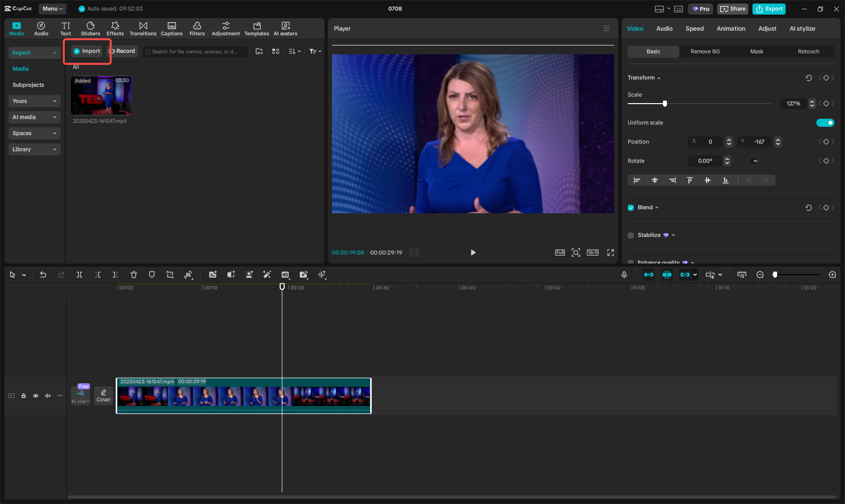Switch to the Animation tab
This screenshot has width=845, height=504.
[x=731, y=29]
